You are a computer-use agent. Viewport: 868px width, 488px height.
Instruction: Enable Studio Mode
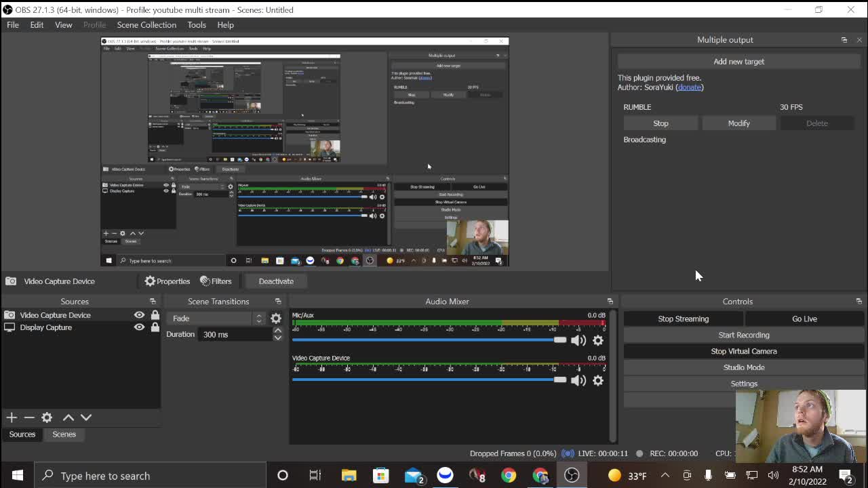point(744,367)
